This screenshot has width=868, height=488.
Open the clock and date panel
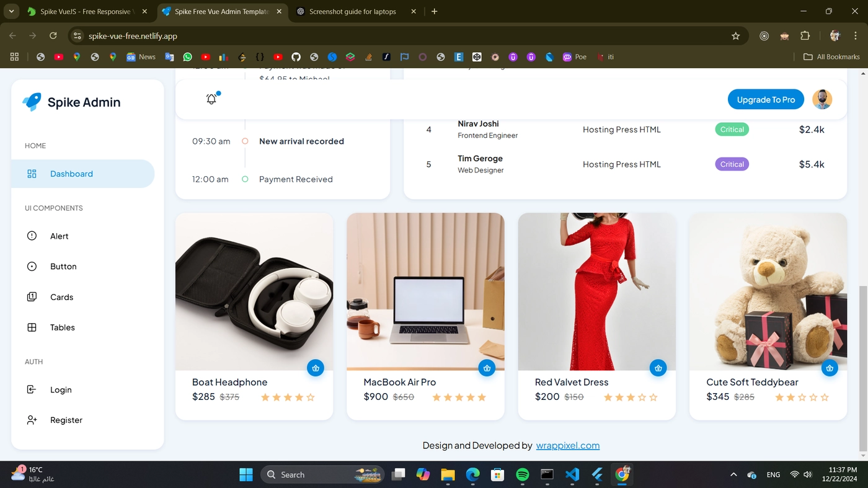click(839, 474)
